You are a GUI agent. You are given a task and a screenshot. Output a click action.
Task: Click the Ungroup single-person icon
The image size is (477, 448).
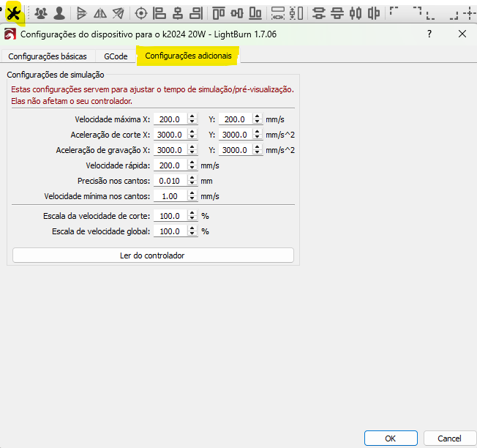pos(59,12)
